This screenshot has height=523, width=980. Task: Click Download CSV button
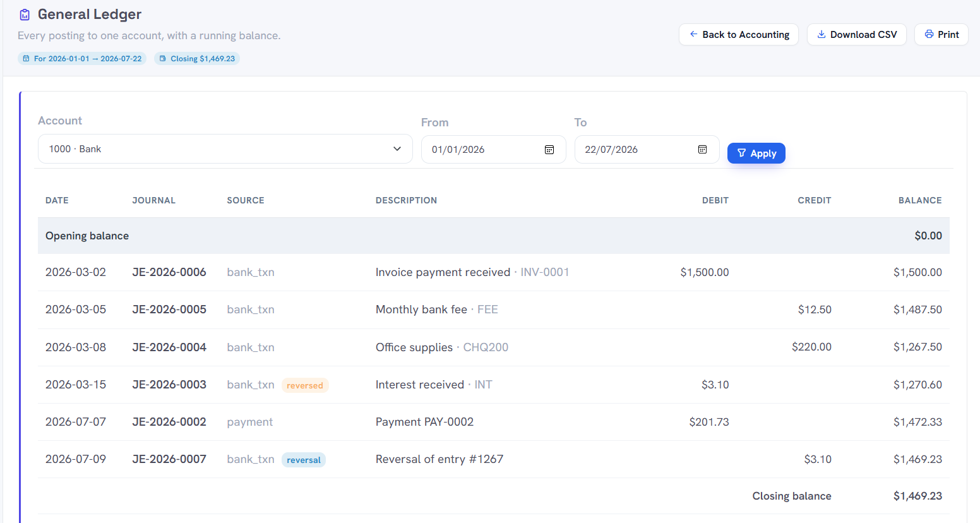pyautogui.click(x=857, y=35)
